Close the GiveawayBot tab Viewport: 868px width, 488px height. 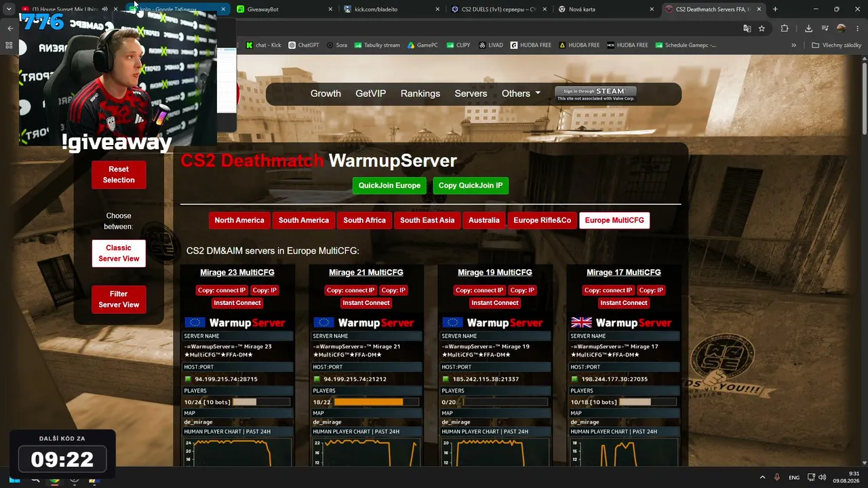pyautogui.click(x=330, y=9)
